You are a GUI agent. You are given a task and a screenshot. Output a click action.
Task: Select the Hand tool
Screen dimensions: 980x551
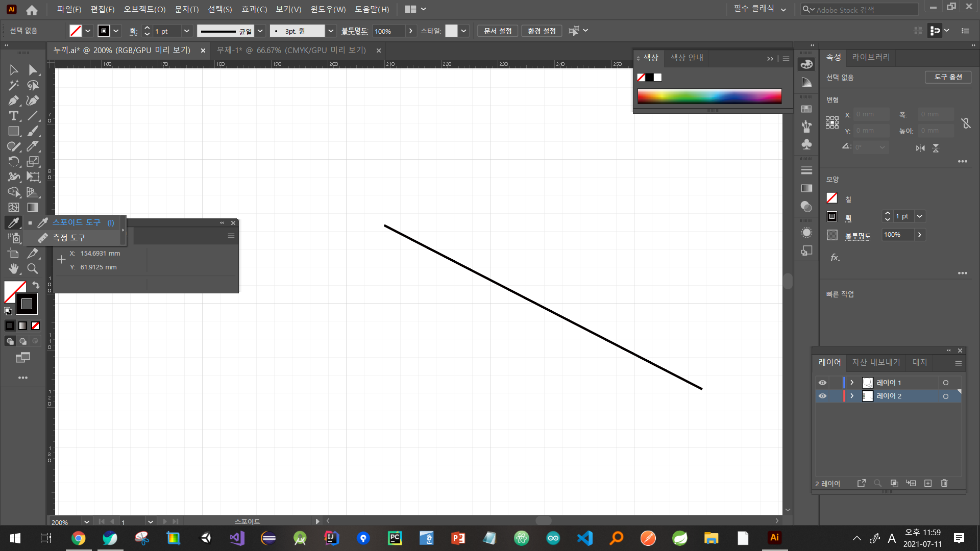14,268
